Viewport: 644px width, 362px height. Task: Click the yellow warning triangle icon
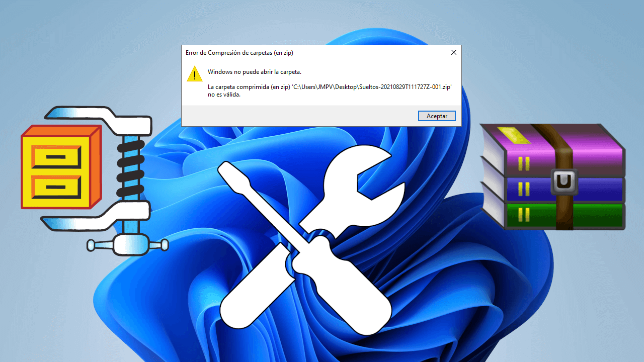point(195,74)
